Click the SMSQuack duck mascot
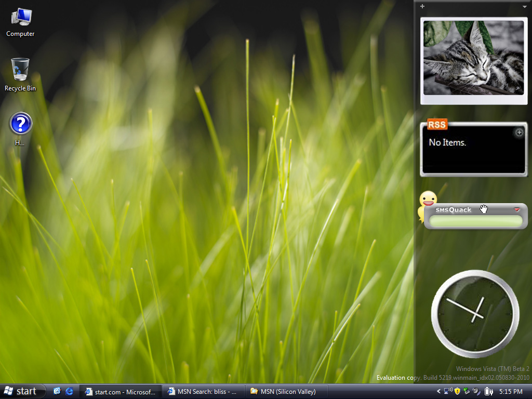Image resolution: width=532 pixels, height=399 pixels. (x=427, y=201)
